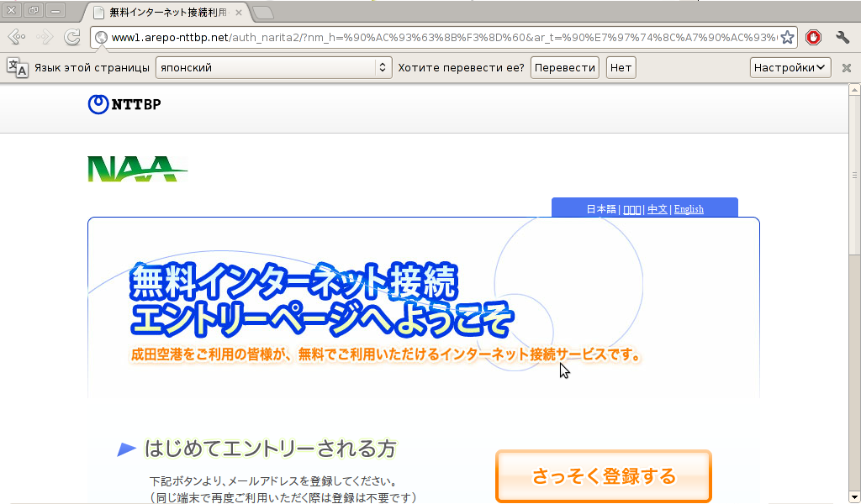Switch the page language to English

pyautogui.click(x=689, y=209)
